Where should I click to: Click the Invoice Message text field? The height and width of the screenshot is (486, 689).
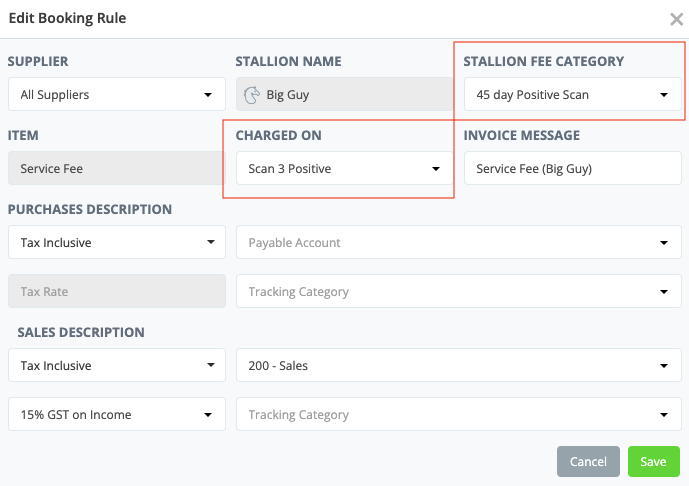pyautogui.click(x=572, y=169)
